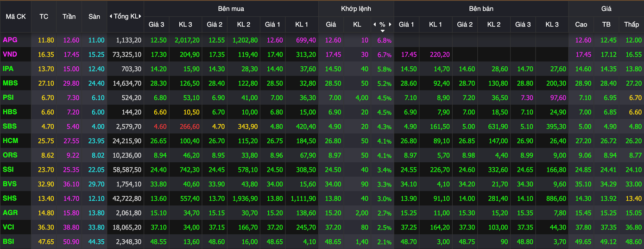Viewport: 644px width, 249px height.
Task: Open the HCM stock ticker
Action: click(x=10, y=140)
